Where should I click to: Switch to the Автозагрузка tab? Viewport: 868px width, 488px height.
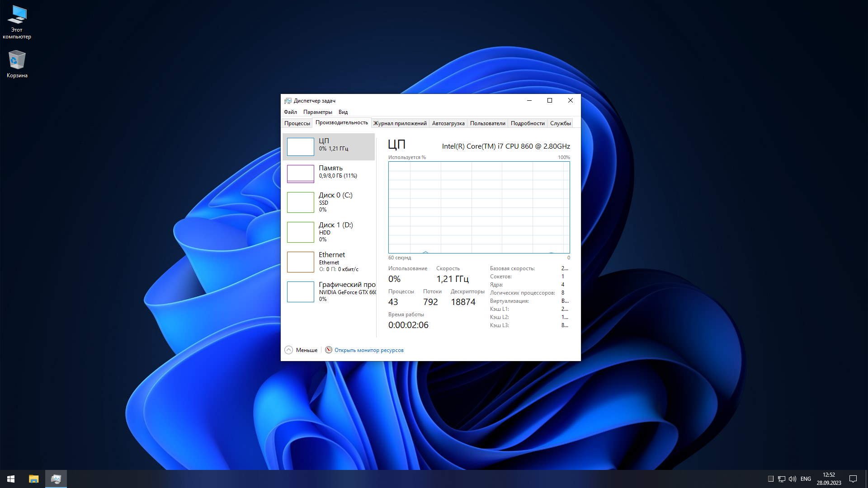[448, 123]
